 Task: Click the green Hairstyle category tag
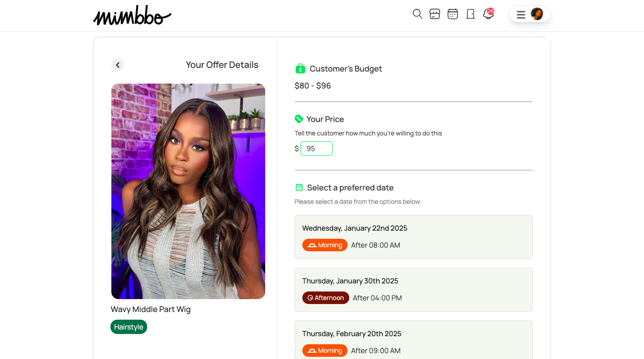[129, 327]
